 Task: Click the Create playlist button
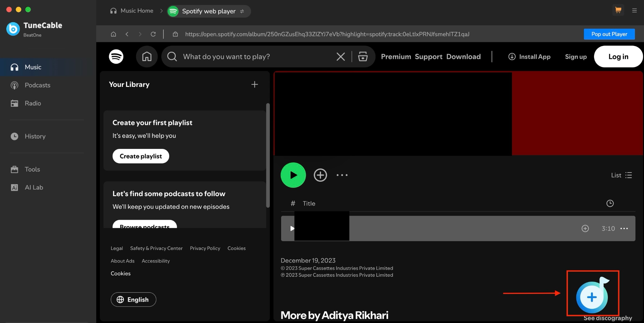tap(141, 156)
